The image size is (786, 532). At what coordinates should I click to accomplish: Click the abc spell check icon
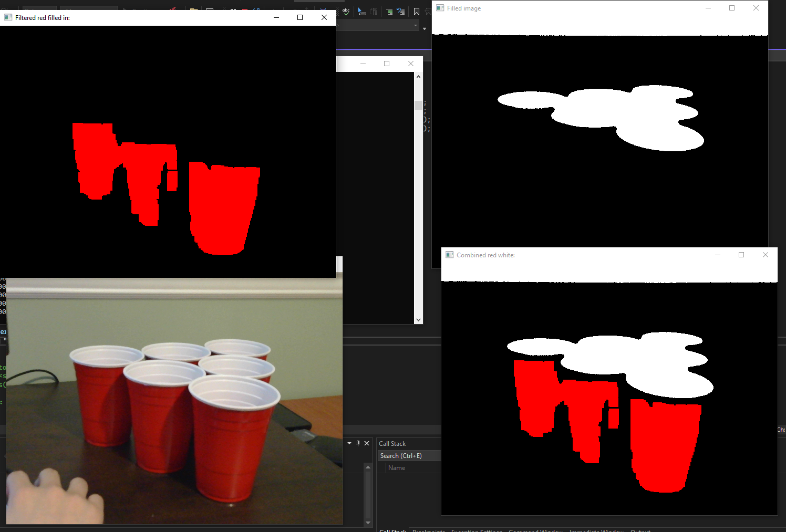pos(346,11)
